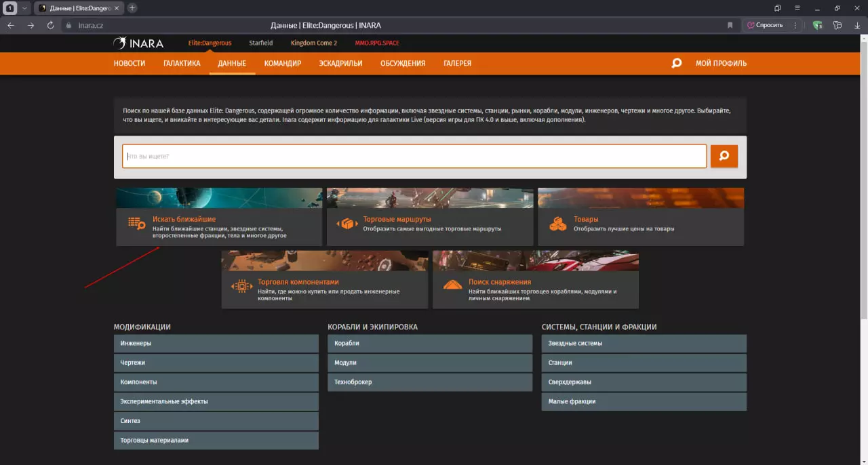This screenshot has height=465, width=868.
Task: Click the 'Искать ближайшие' list-search icon
Action: [x=137, y=223]
